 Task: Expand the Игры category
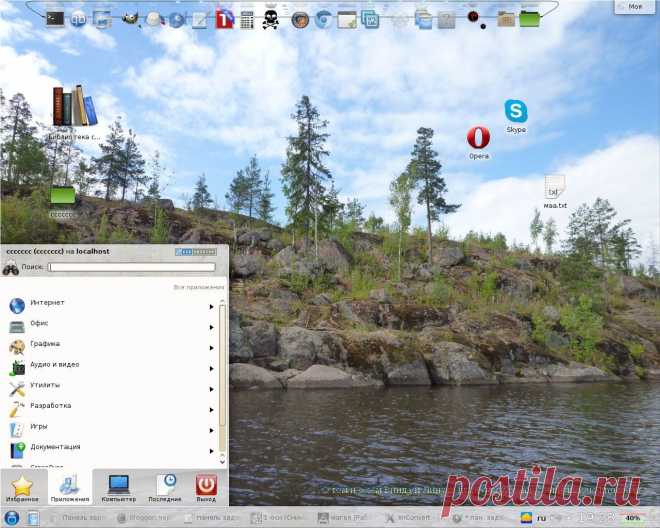pyautogui.click(x=110, y=426)
